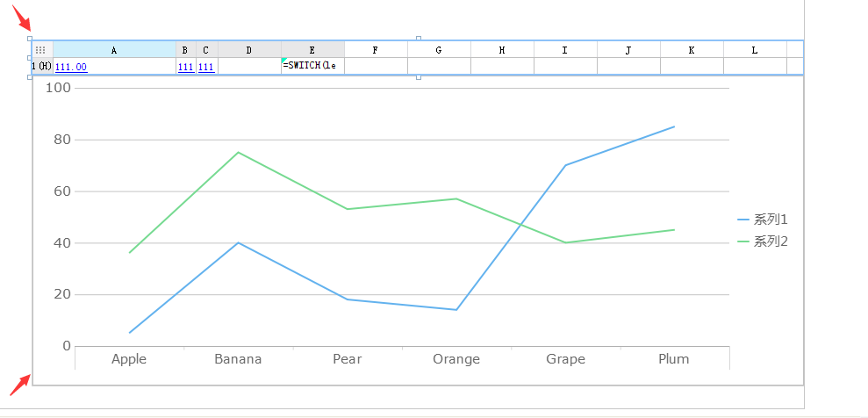
Task: Click the Plum category axis label
Action: click(x=674, y=358)
